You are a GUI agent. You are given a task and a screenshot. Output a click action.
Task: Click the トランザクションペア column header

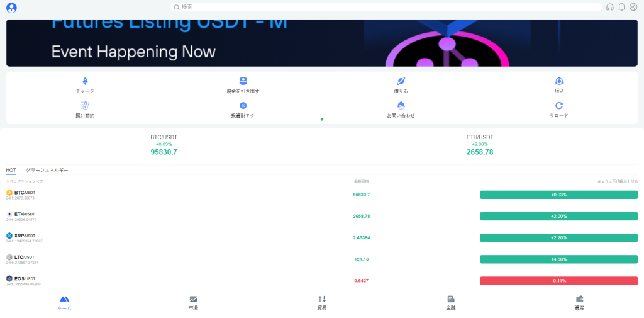coord(25,181)
